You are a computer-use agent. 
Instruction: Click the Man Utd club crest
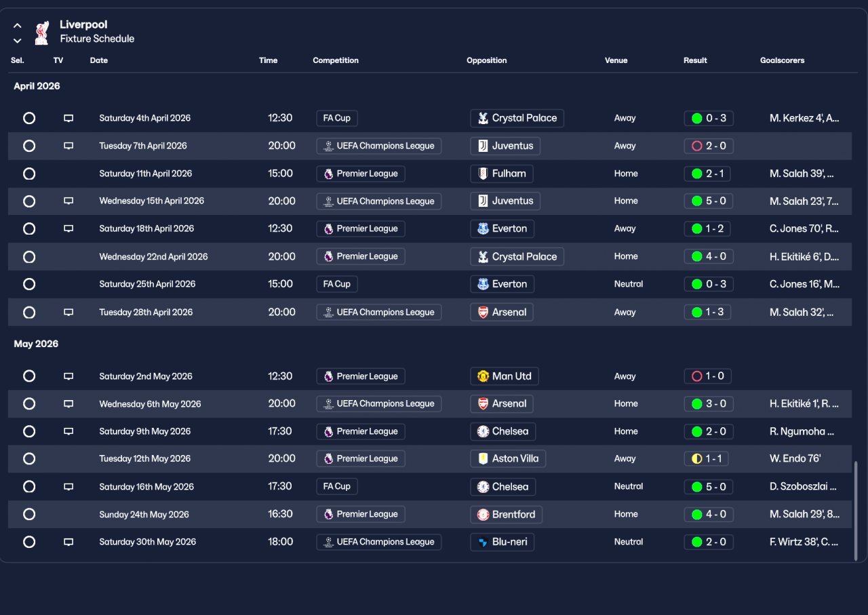[483, 376]
